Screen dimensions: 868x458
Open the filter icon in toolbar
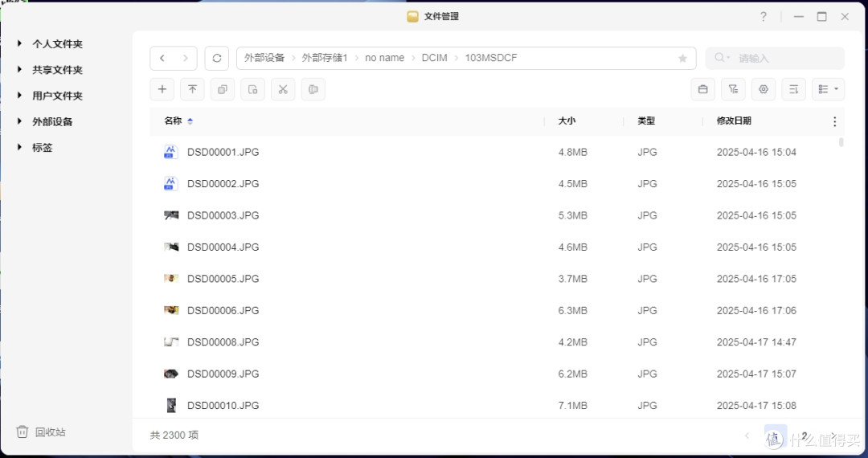point(733,90)
